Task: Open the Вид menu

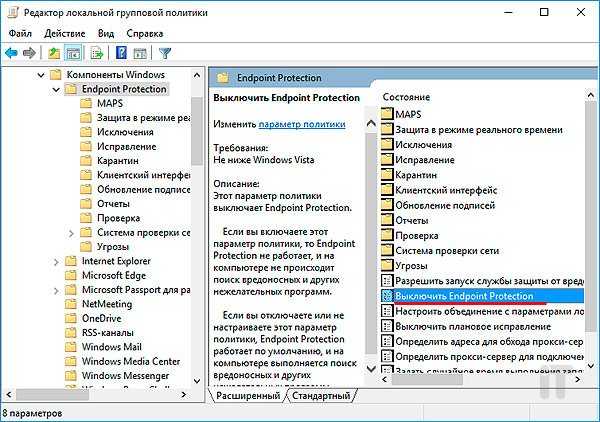Action: pyautogui.click(x=106, y=34)
